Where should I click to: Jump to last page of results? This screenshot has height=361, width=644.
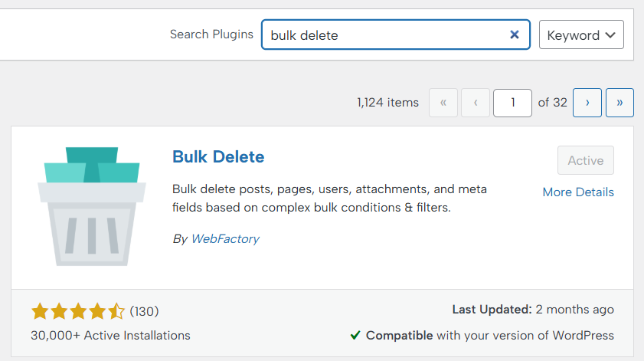(x=619, y=103)
